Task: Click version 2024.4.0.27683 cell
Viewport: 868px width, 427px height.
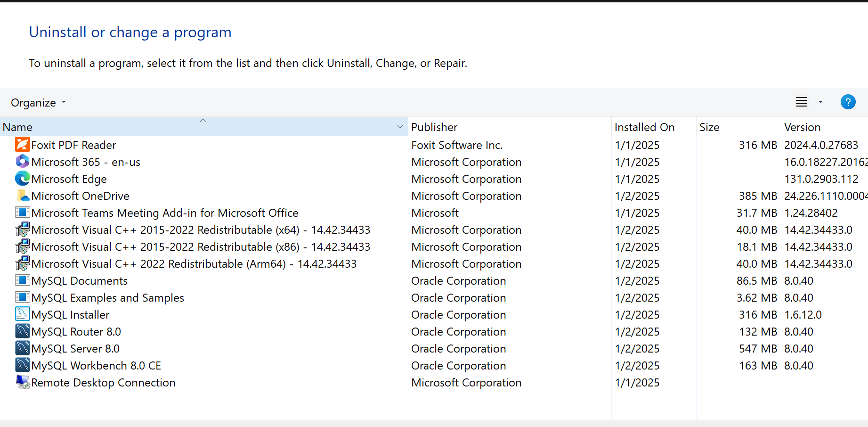Action: pyautogui.click(x=821, y=145)
